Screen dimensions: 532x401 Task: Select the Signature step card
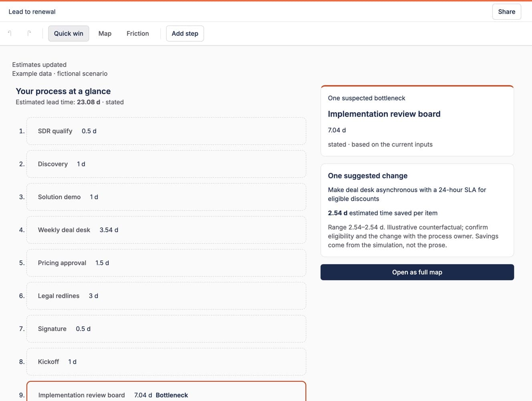[166, 329]
